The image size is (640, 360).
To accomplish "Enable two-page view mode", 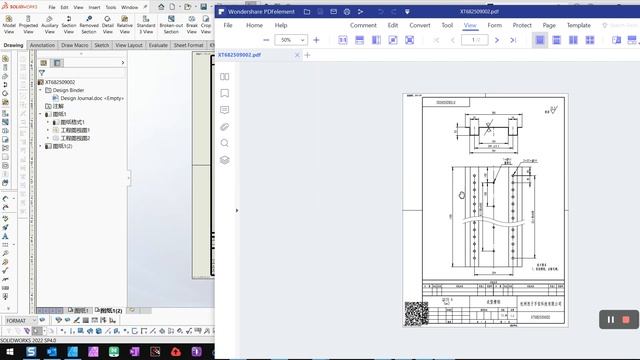I will tap(573, 40).
